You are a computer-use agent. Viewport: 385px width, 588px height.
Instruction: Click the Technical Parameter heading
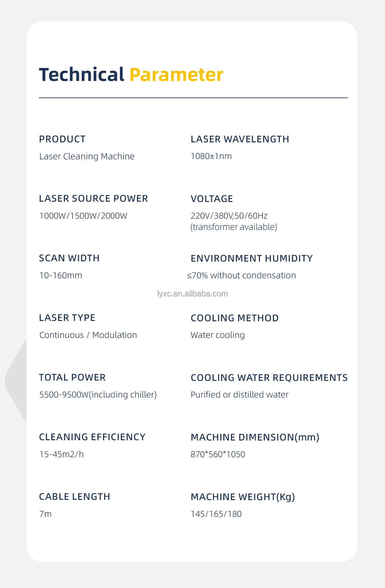coord(131,75)
